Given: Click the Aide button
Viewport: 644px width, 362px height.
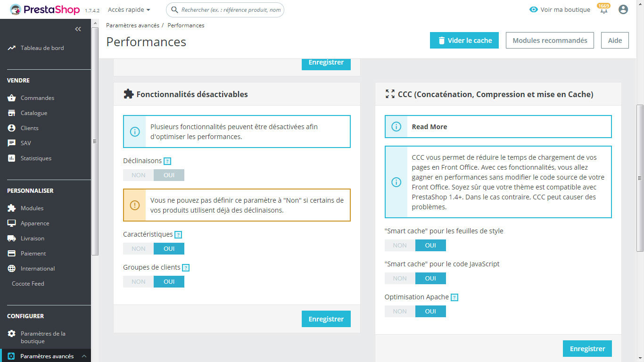Looking at the screenshot, I should point(615,41).
